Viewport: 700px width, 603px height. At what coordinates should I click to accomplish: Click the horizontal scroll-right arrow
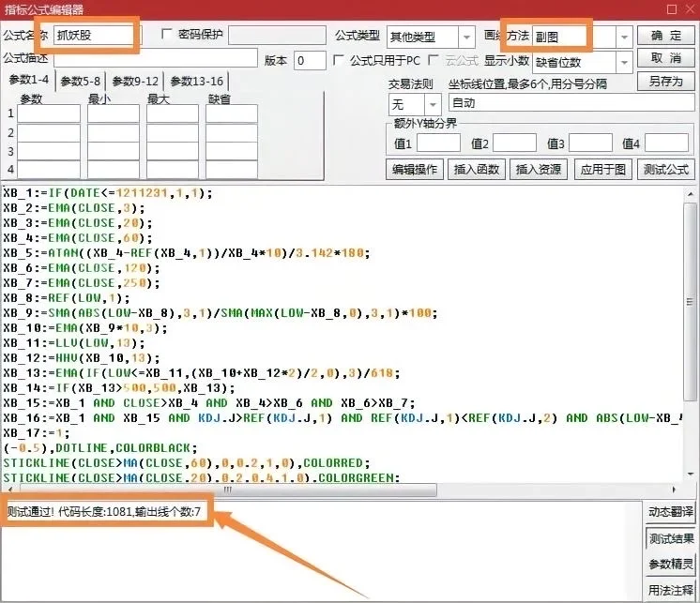click(x=674, y=490)
